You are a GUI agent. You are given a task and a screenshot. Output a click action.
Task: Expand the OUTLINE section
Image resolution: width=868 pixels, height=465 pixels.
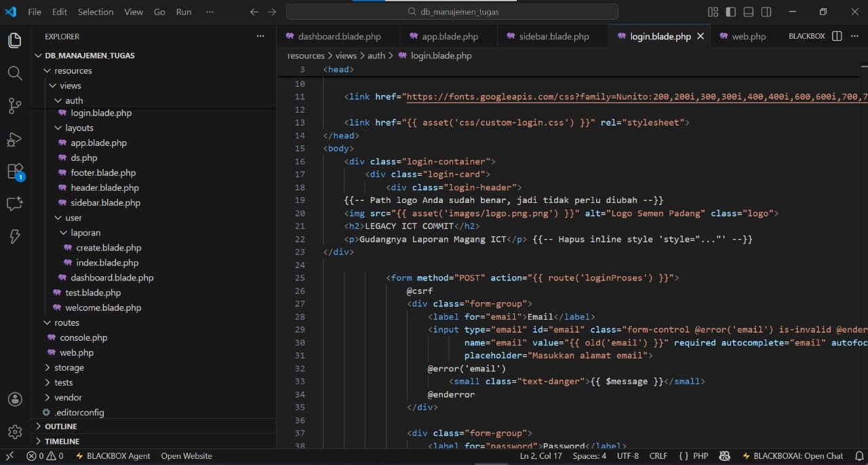(60, 426)
